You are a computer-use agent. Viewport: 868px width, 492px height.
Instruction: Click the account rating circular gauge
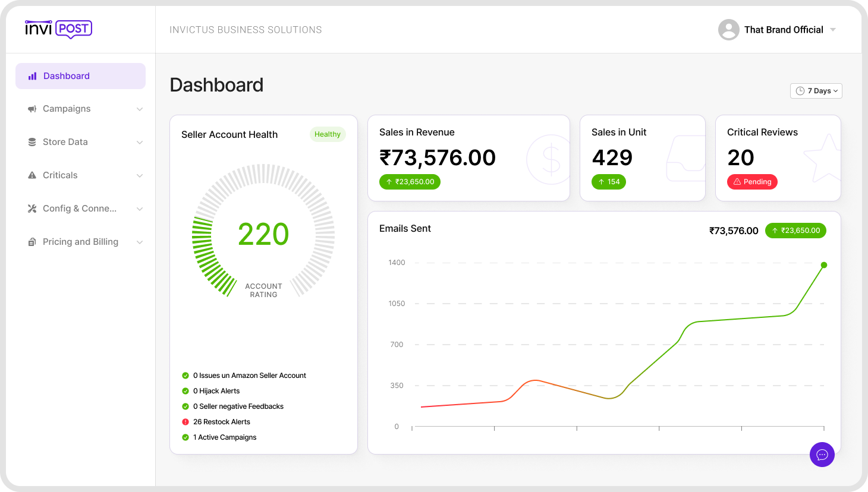point(263,230)
